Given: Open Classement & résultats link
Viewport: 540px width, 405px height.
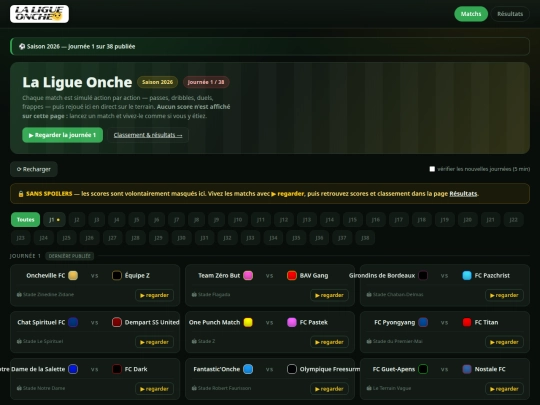Looking at the screenshot, I should [148, 135].
